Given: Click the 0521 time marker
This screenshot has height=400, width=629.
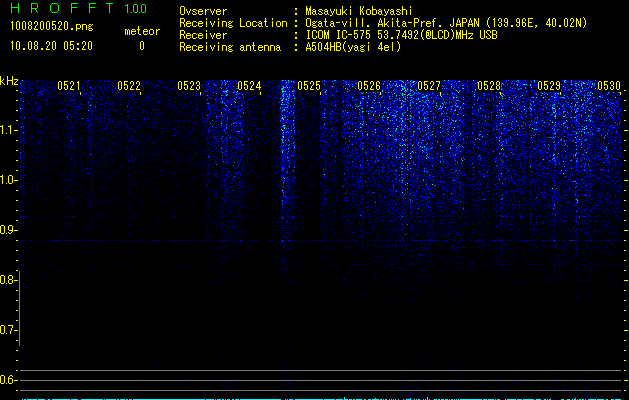Looking at the screenshot, I should pos(69,85).
